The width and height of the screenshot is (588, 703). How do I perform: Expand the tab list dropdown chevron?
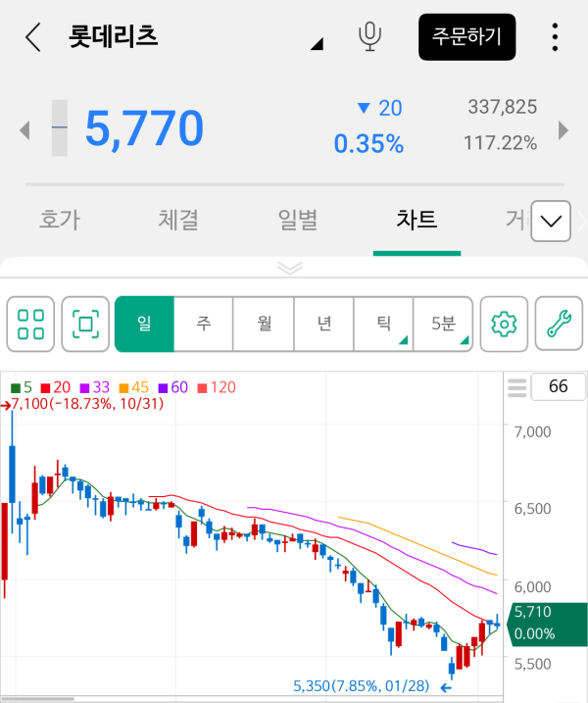click(x=551, y=221)
